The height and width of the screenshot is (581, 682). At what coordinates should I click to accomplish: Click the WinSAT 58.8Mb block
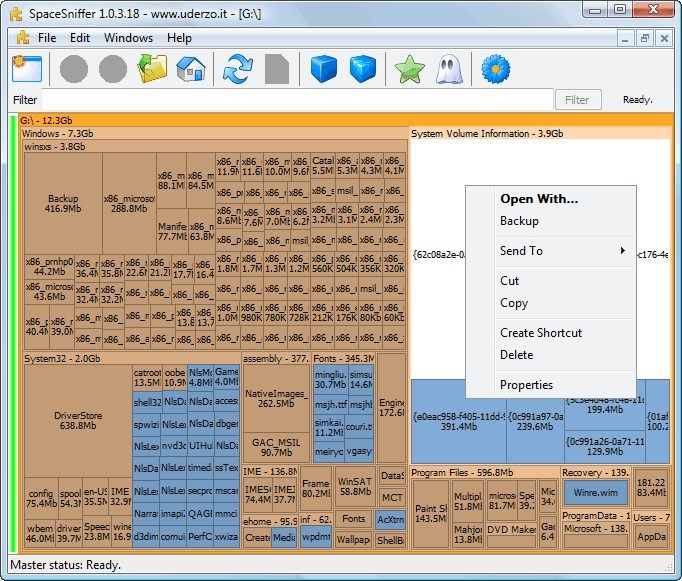[355, 487]
